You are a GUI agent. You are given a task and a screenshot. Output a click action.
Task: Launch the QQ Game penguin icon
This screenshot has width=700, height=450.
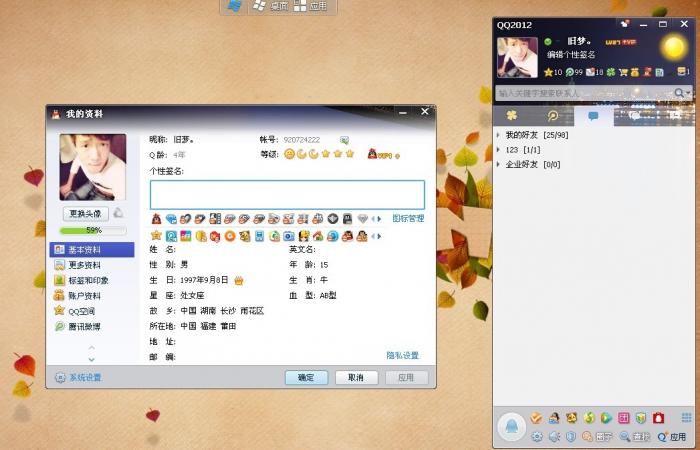tap(554, 418)
